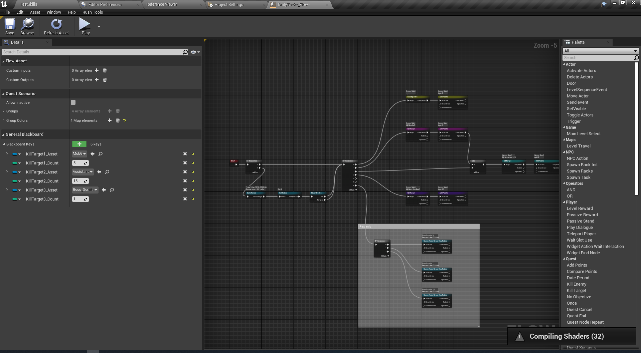Browse to KillTarget3_Asset in content browser
The height and width of the screenshot is (353, 644).
112,190
